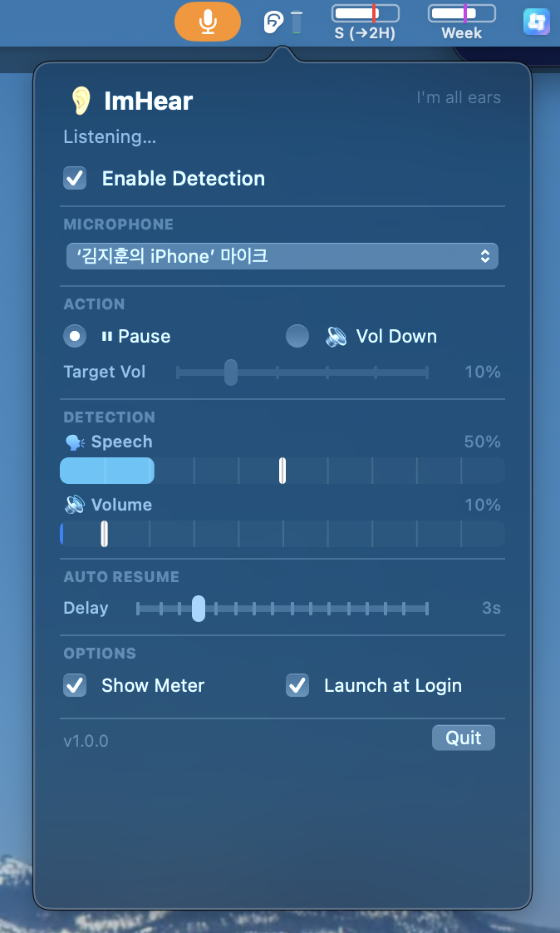The height and width of the screenshot is (933, 560).
Task: Click the Auto Resume Delay slider handle
Action: (199, 608)
